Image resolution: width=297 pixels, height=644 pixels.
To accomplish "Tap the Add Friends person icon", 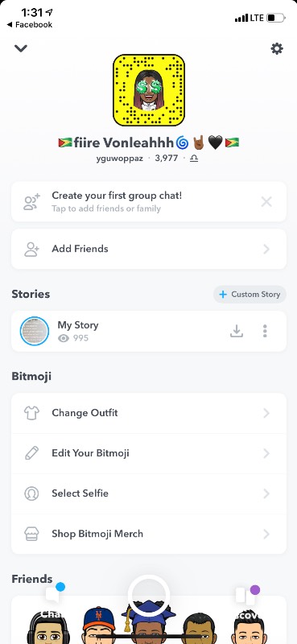I will point(31,249).
